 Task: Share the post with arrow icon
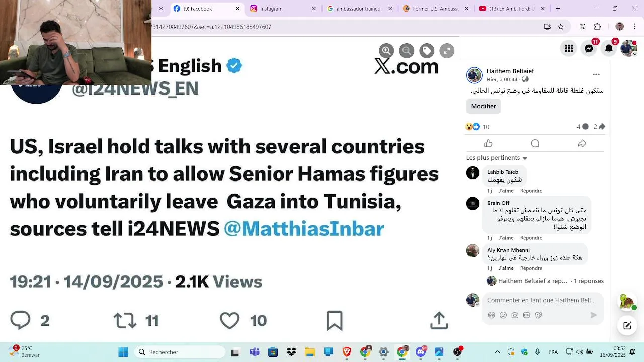(582, 144)
